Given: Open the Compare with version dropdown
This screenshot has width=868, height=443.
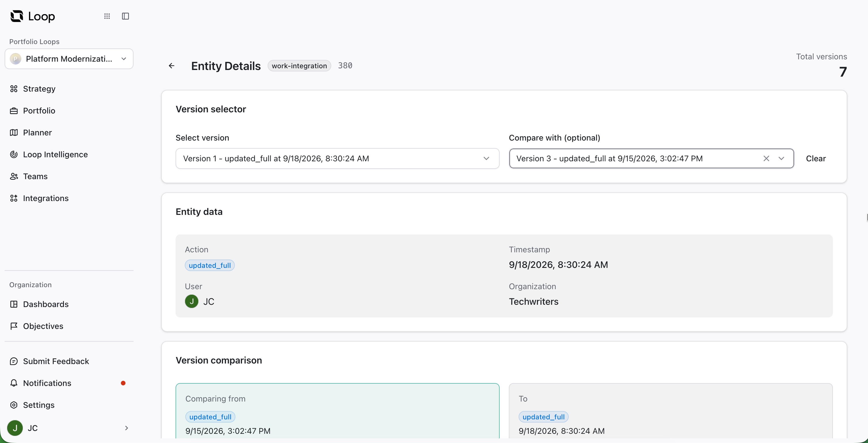Looking at the screenshot, I should [x=651, y=158].
